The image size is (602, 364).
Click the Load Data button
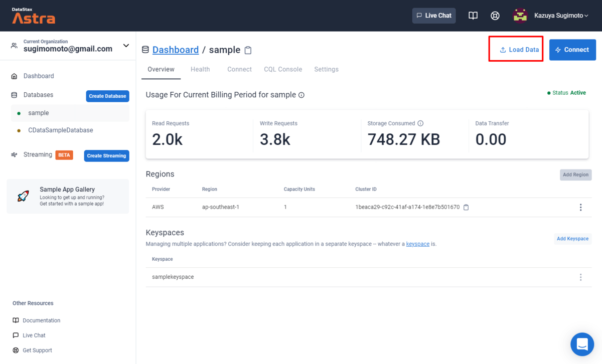pos(519,50)
